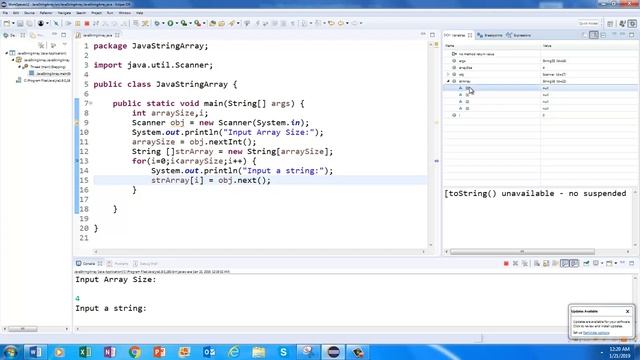
Task: Select the JavaStringArray.java editor tab
Action: tap(97, 36)
